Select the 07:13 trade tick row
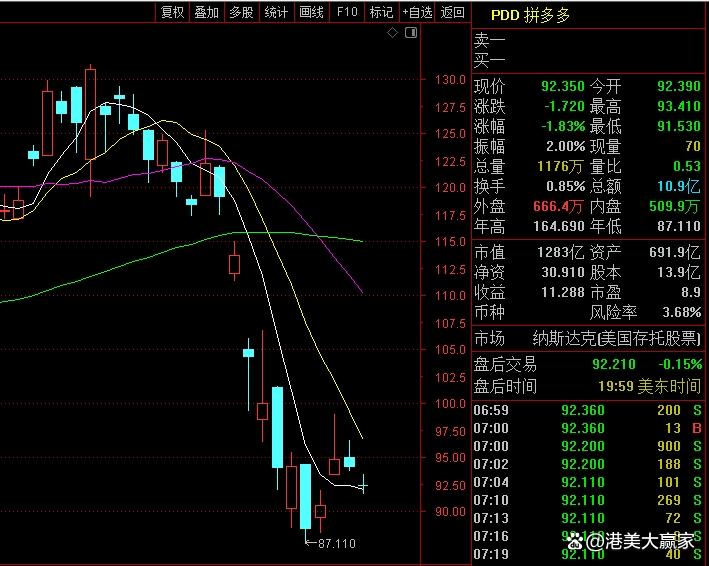 587,518
